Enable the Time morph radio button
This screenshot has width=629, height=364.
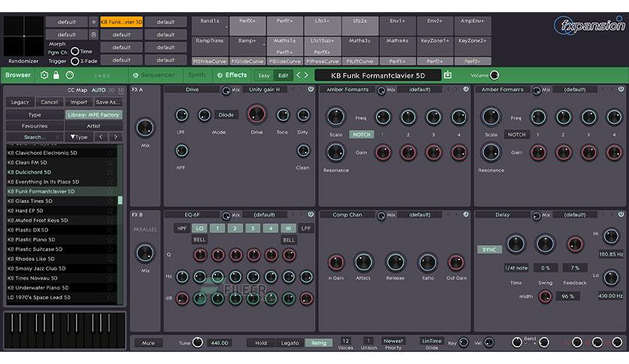[74, 51]
